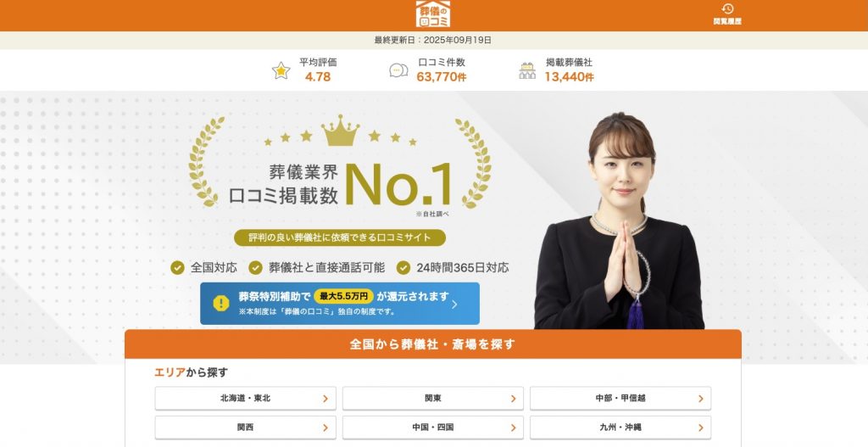
Task: Expand the 中部・甲信越 area chevron
Action: [x=701, y=399]
